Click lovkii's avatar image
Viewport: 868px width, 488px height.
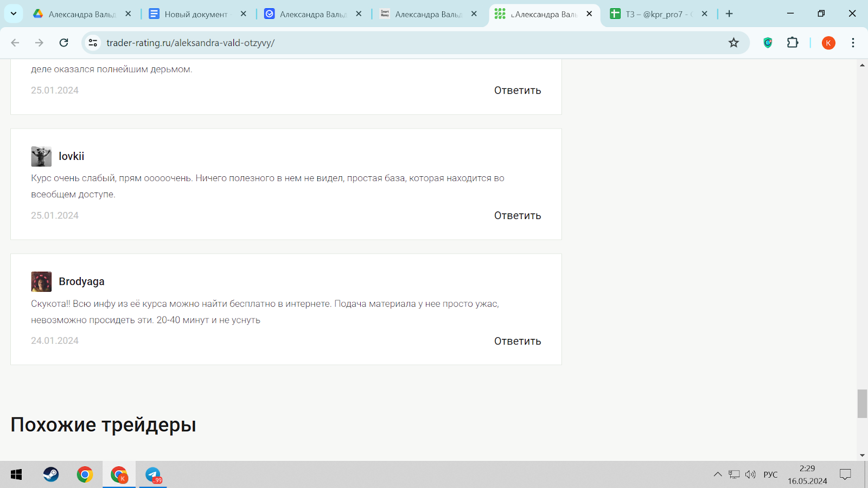click(41, 156)
